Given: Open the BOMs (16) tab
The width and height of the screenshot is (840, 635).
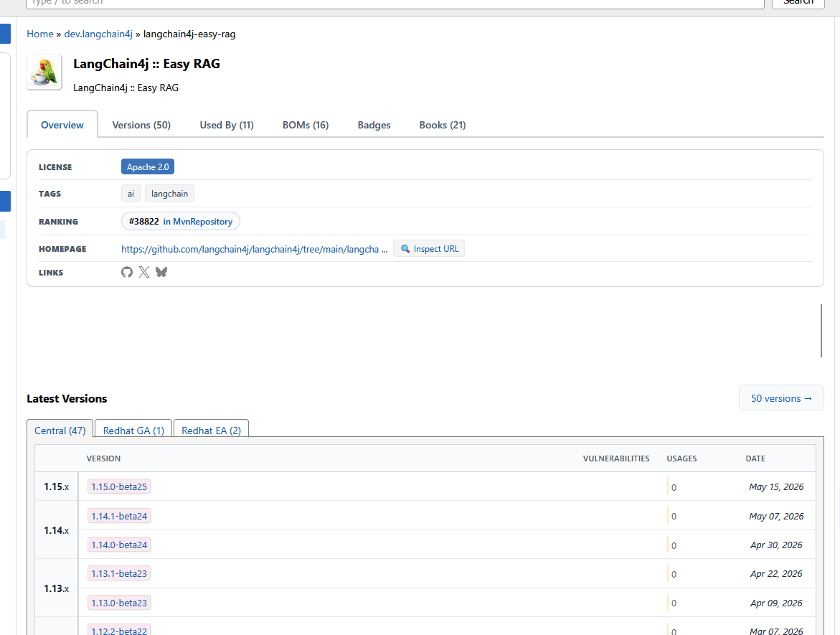Looking at the screenshot, I should [306, 125].
